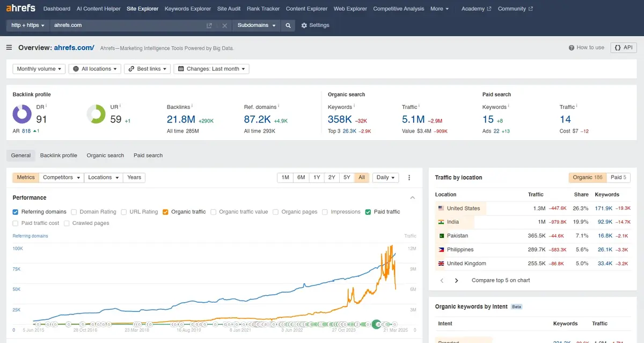Enable Impressions checkbox
The height and width of the screenshot is (343, 644).
pos(325,212)
